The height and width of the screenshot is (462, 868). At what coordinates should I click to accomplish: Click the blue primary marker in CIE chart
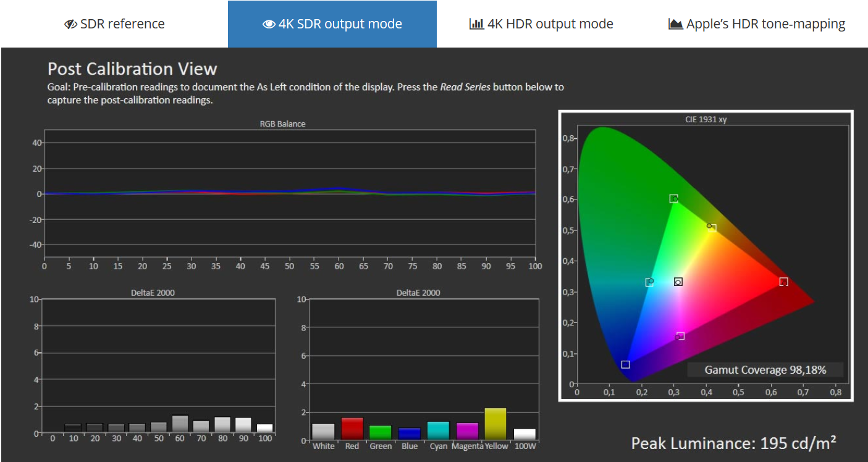pyautogui.click(x=625, y=364)
